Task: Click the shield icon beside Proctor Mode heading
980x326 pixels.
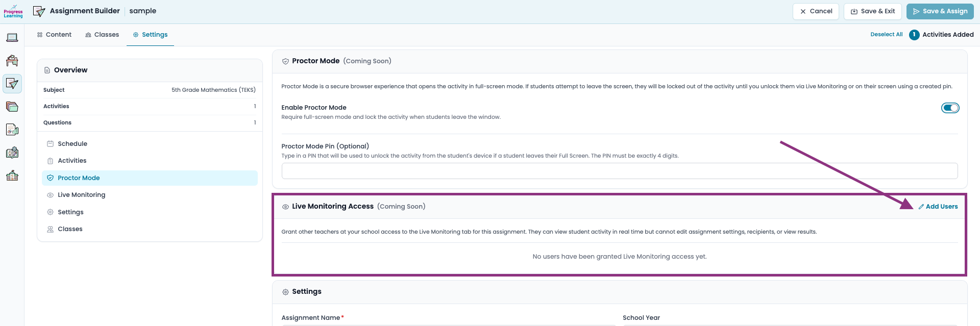Action: (285, 61)
